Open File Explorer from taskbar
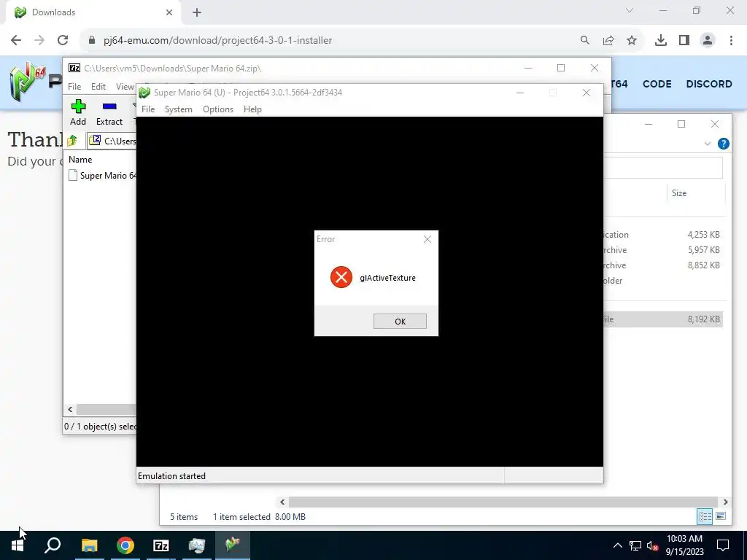The image size is (747, 560). click(89, 545)
